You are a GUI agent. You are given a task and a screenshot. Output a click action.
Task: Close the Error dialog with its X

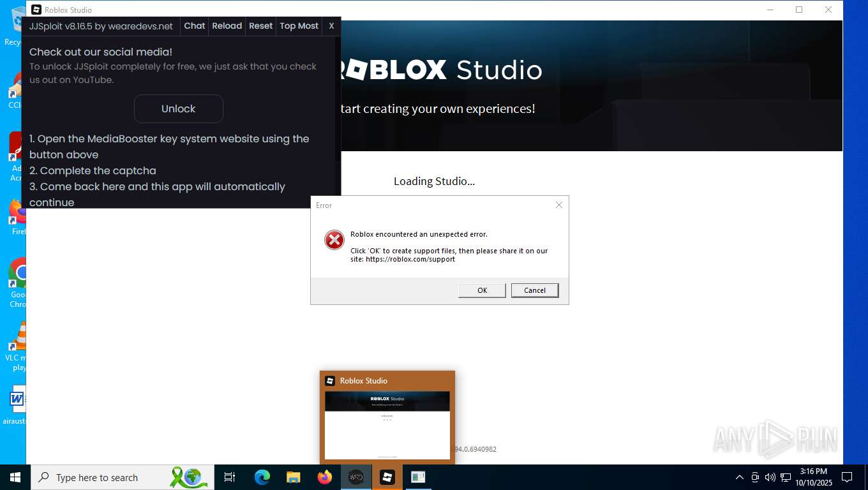click(x=559, y=205)
